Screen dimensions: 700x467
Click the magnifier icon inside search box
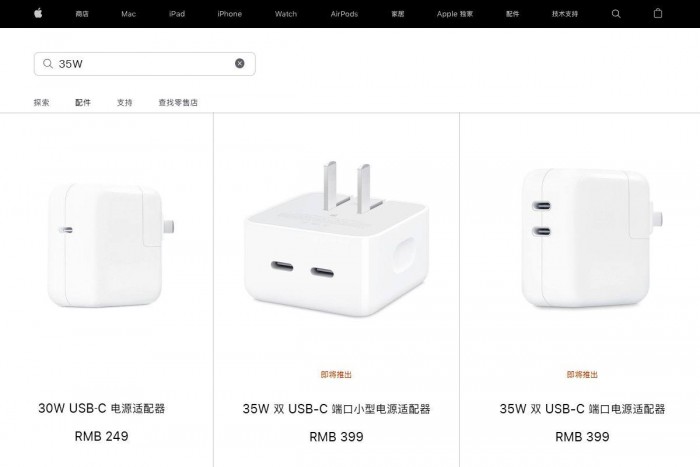point(48,64)
